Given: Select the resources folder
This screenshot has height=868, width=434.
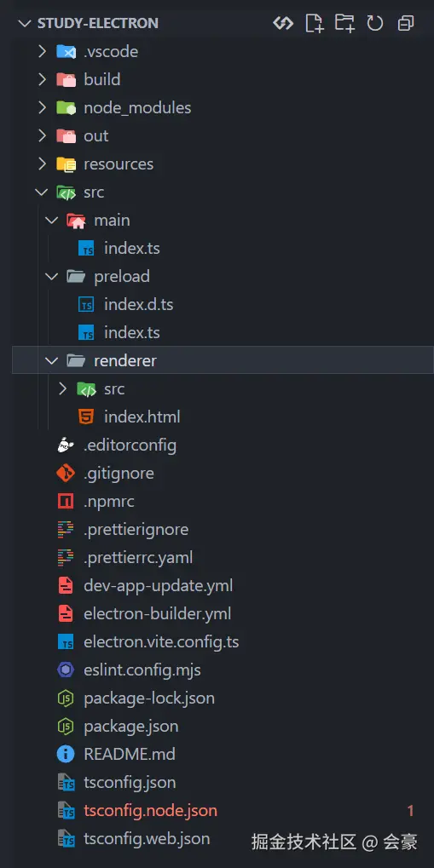Looking at the screenshot, I should pyautogui.click(x=119, y=164).
